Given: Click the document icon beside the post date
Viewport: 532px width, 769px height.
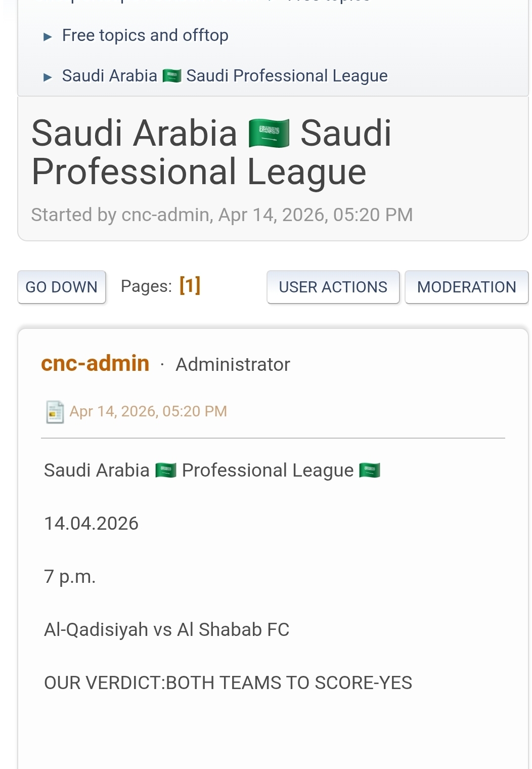Looking at the screenshot, I should click(x=55, y=412).
